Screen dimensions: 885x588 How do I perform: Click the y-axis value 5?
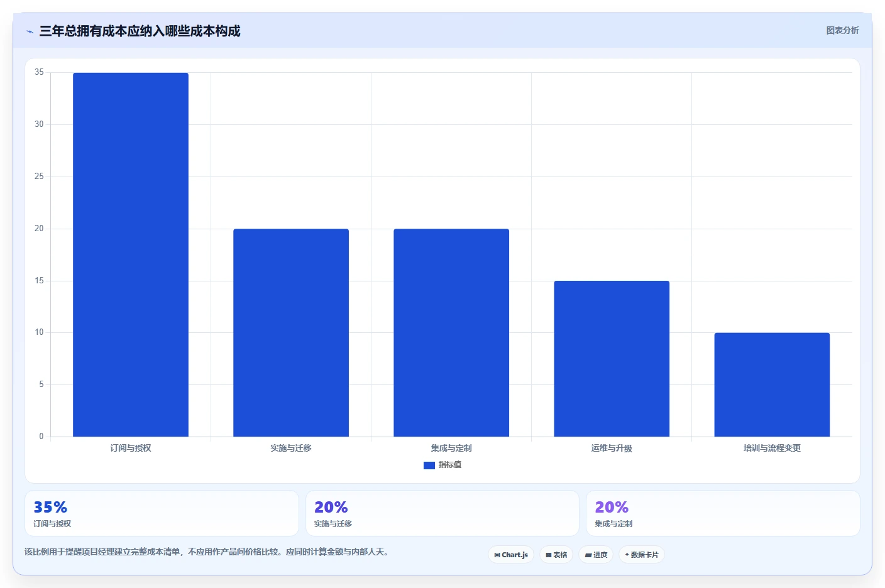tap(41, 384)
